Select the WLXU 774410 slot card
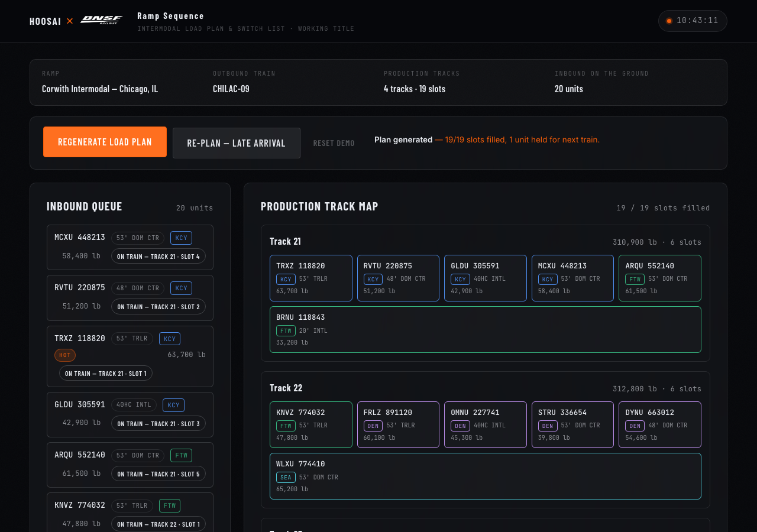Screen dimensions: 757x532 point(486,476)
